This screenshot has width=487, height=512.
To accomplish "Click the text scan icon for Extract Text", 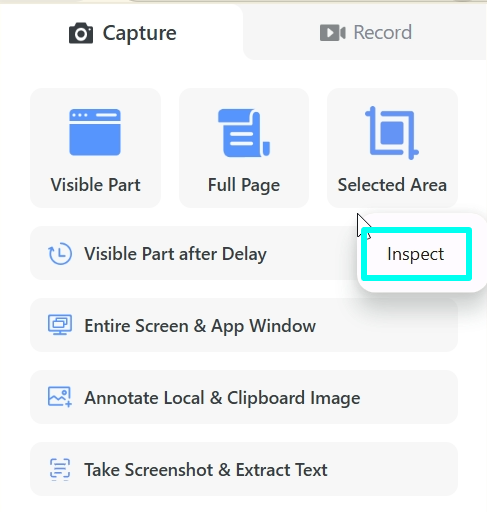I will (x=60, y=469).
